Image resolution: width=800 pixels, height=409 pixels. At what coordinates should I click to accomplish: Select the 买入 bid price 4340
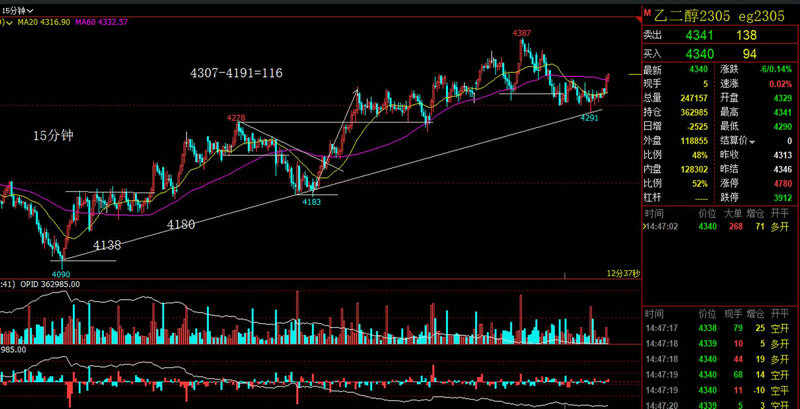(695, 52)
